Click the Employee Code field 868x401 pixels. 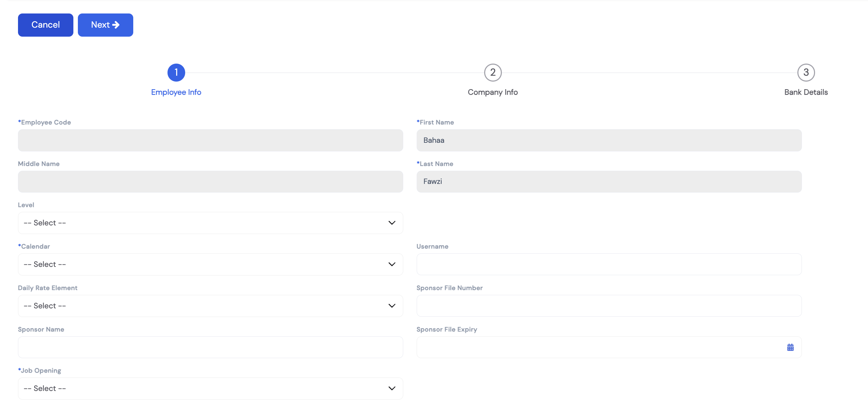[x=210, y=140]
